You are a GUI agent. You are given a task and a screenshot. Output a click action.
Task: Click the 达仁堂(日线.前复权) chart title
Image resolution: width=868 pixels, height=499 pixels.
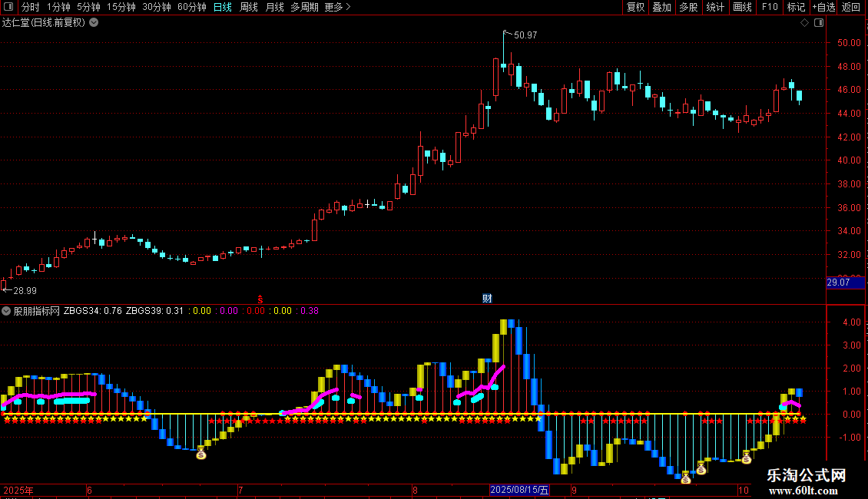[x=44, y=23]
